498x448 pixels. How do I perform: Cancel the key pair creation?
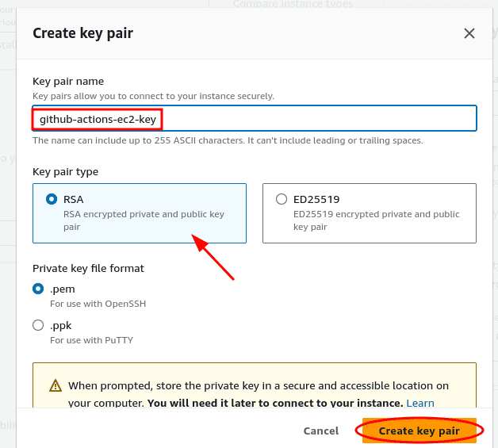(321, 431)
